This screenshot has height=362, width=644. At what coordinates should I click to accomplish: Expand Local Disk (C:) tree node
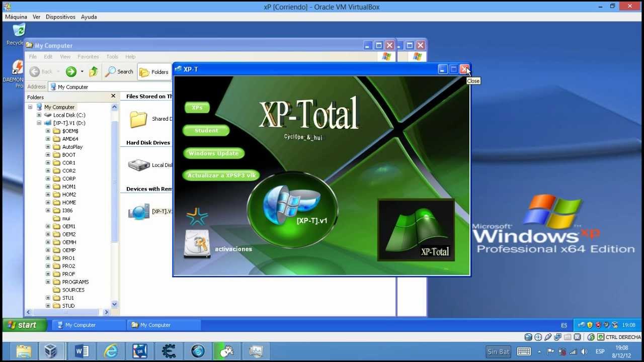[39, 115]
